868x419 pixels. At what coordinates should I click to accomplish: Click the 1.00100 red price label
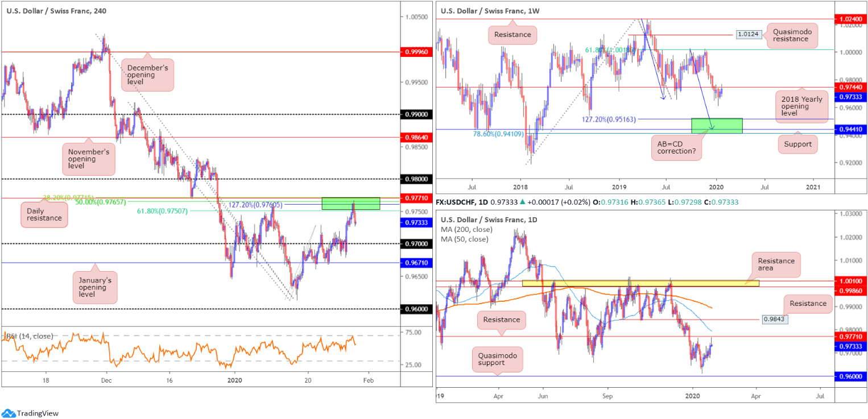851,280
